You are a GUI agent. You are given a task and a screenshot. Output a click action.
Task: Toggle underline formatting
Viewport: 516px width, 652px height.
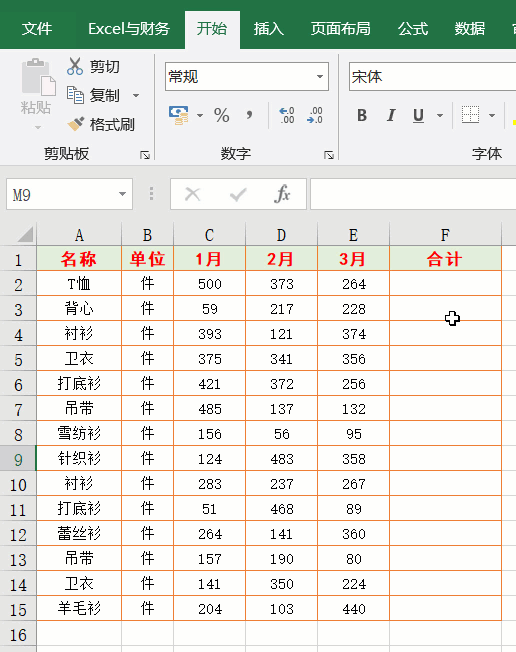pos(418,115)
